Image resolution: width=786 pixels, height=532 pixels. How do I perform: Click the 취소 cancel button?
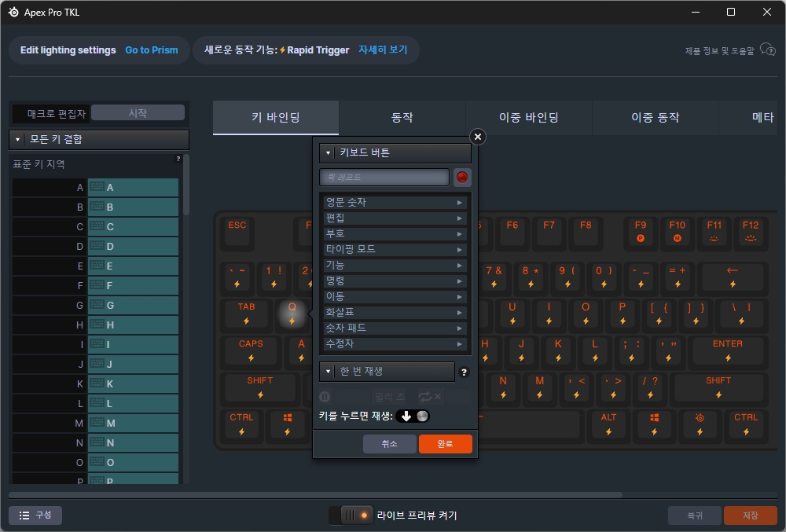point(390,443)
